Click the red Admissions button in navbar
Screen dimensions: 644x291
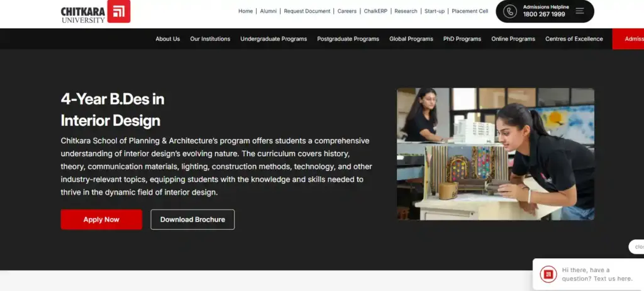(629, 39)
